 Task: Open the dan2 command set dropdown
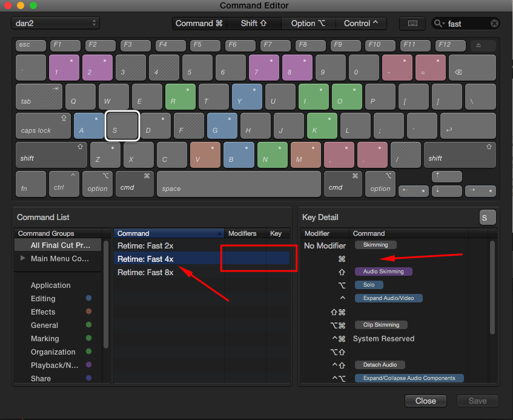(55, 23)
